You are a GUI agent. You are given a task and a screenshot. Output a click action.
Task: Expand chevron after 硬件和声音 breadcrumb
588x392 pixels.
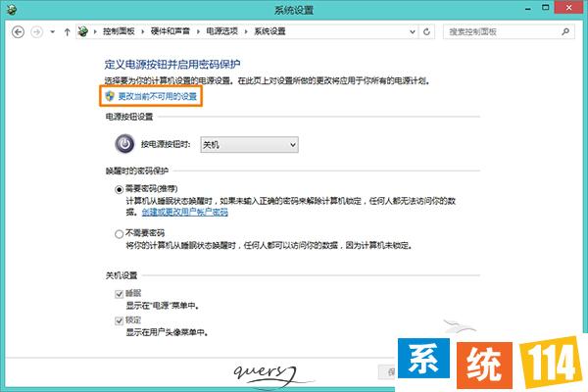(x=198, y=32)
